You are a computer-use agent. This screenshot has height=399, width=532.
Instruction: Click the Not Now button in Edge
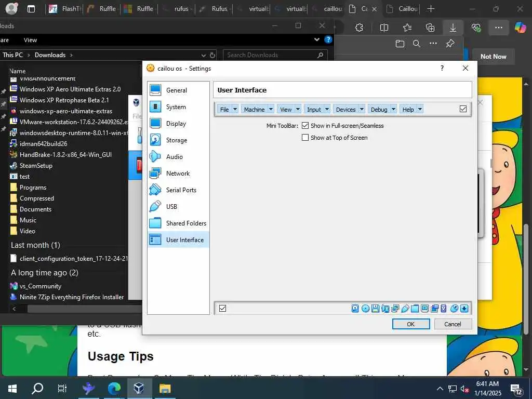(494, 57)
